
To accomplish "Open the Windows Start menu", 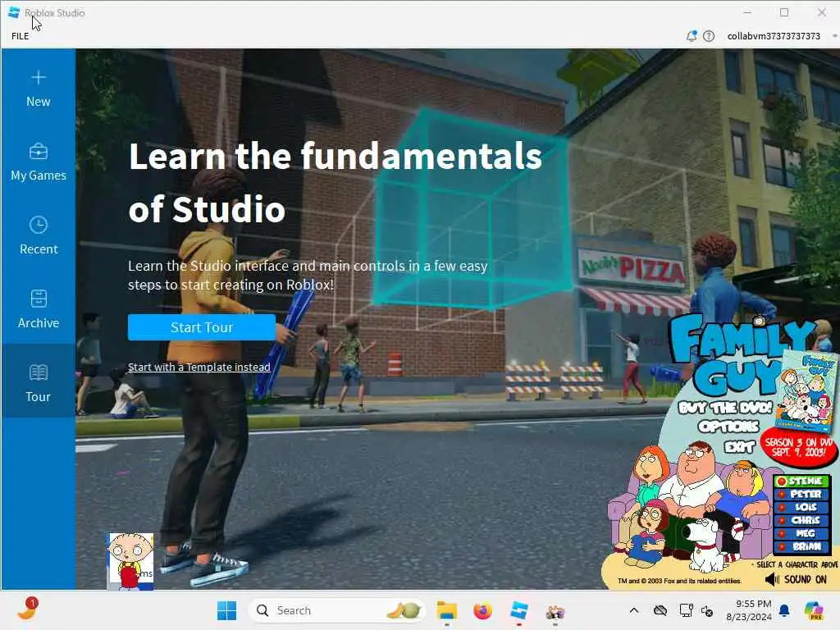I will [226, 610].
